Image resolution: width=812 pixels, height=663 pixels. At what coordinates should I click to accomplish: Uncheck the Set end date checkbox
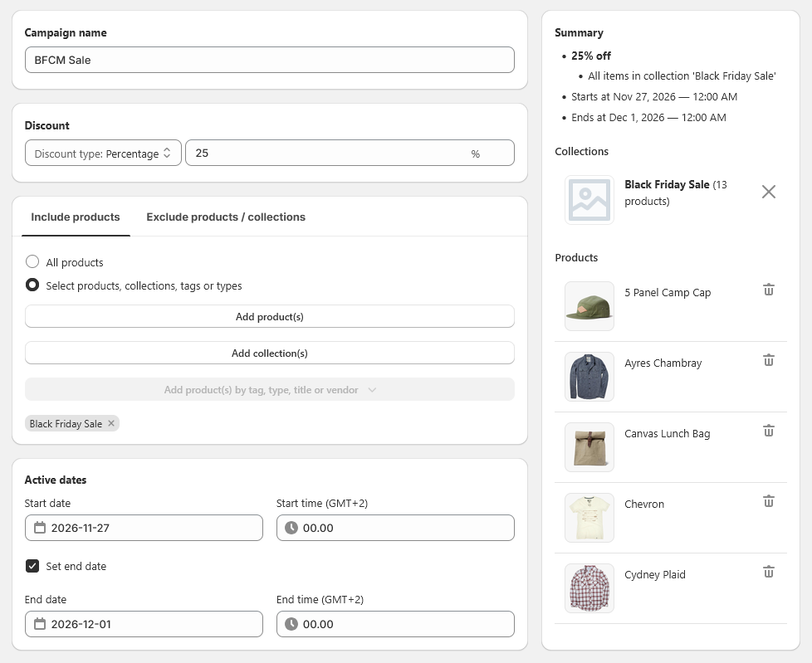(32, 566)
